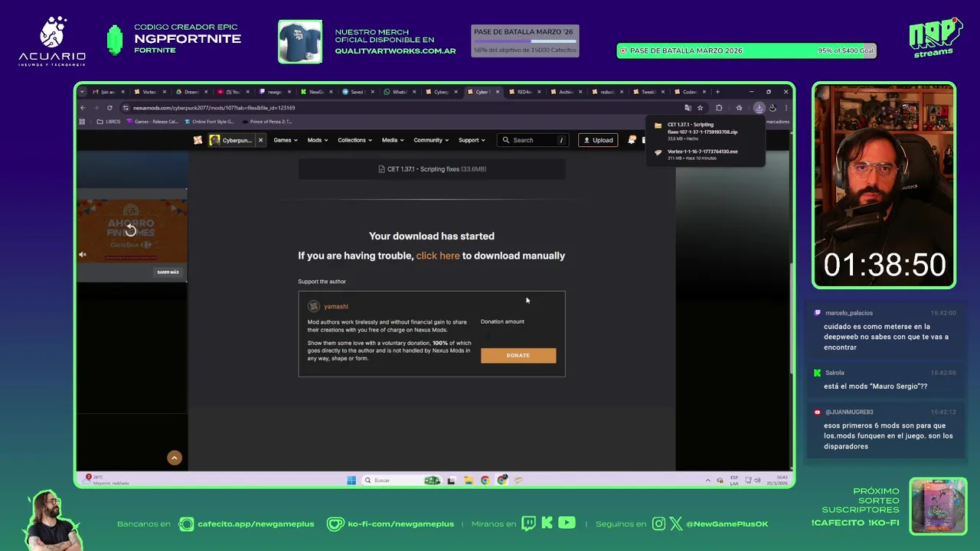The image size is (980, 551).
Task: Open Chrome from the taskbar
Action: (485, 480)
